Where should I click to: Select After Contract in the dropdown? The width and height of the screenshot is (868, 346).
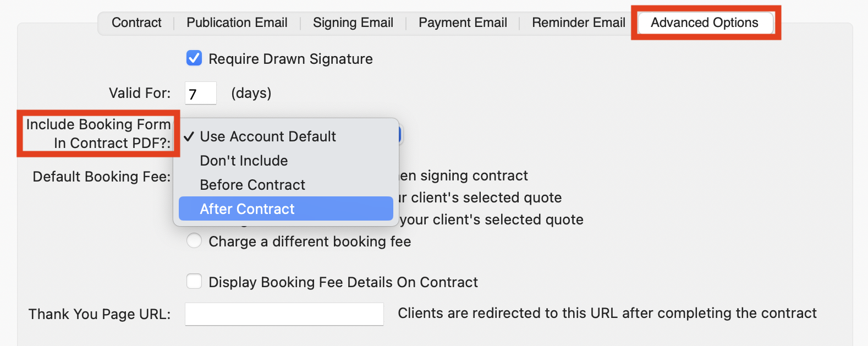coord(247,208)
